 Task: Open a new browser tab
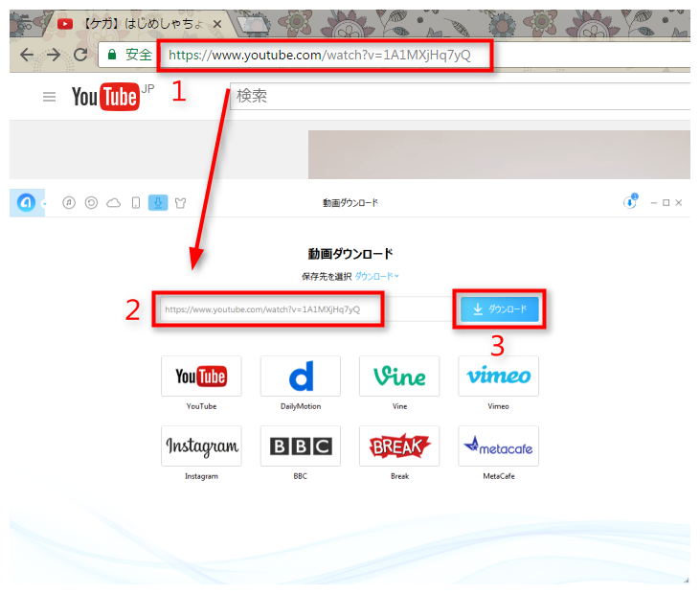254,26
